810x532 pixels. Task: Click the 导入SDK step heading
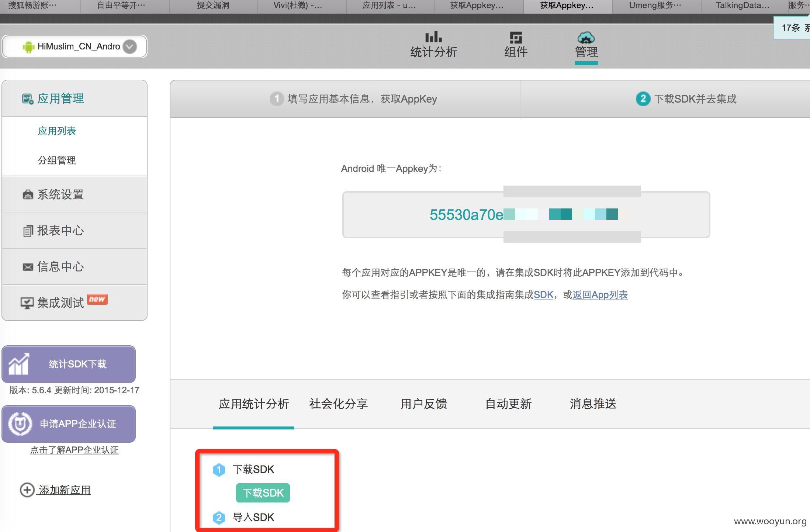pos(253,517)
